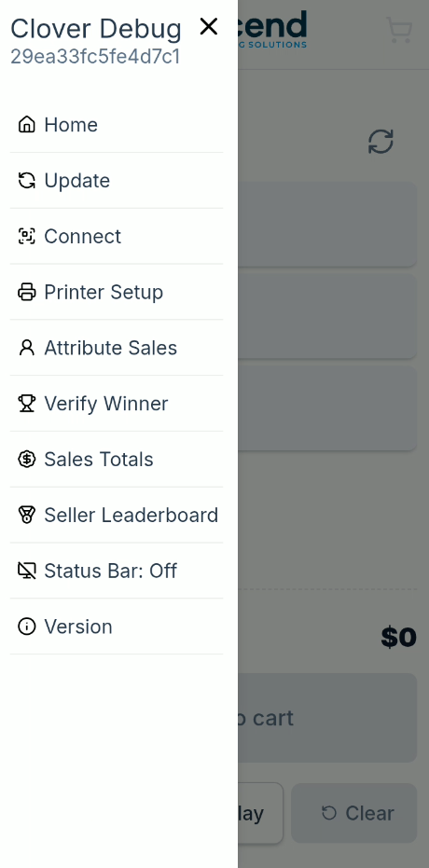Go to the Sales Totals menu entry

coord(117,460)
